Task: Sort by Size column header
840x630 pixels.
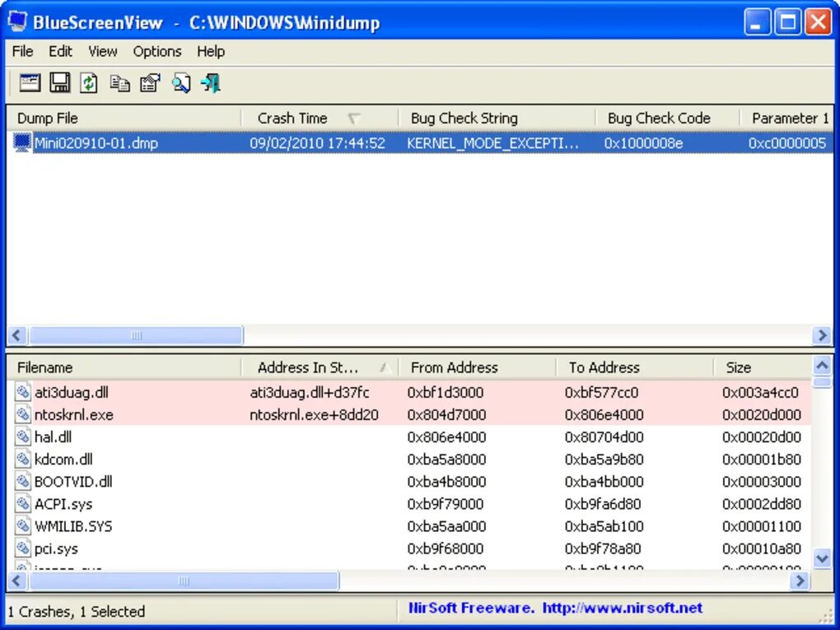Action: 763,367
